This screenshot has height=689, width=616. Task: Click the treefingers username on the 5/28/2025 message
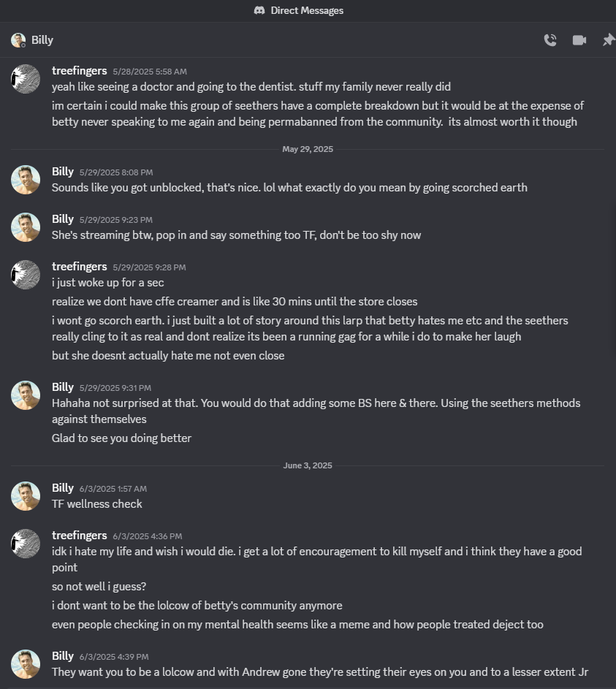click(x=80, y=71)
